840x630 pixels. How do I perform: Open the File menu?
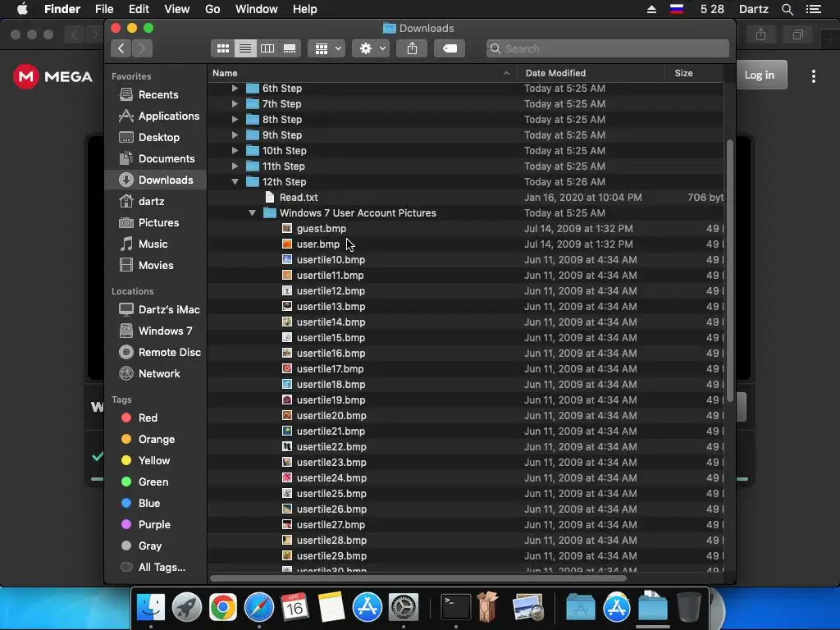(104, 9)
